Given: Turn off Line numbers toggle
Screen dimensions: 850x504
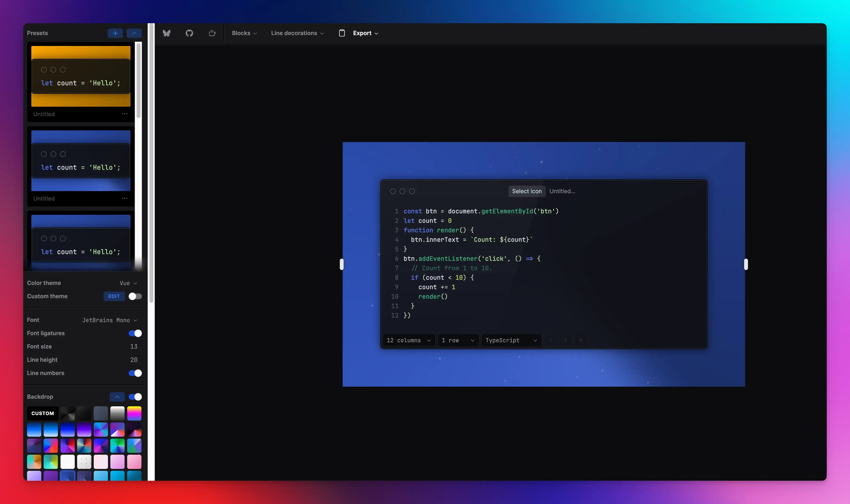Looking at the screenshot, I should (x=135, y=373).
